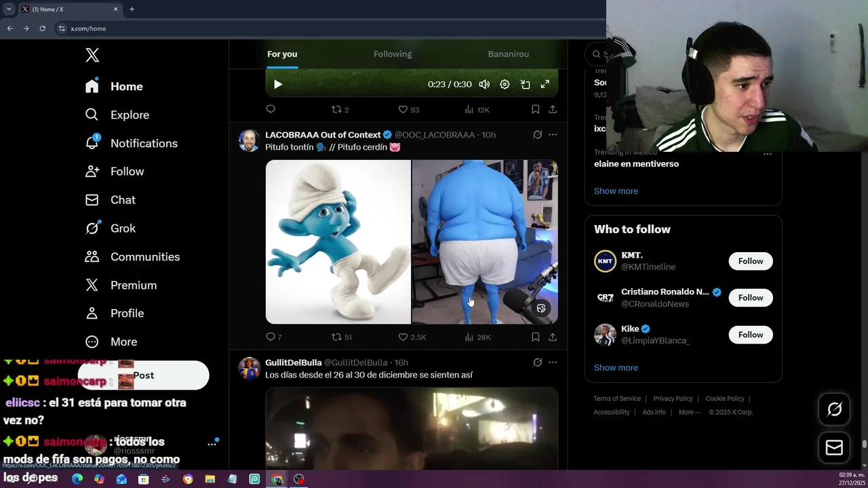
Task: Open Chat in the sidebar
Action: [x=110, y=200]
